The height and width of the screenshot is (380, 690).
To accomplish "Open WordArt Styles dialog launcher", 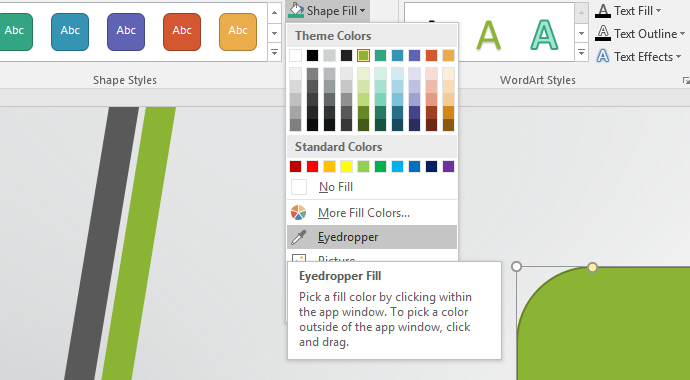I will click(686, 80).
